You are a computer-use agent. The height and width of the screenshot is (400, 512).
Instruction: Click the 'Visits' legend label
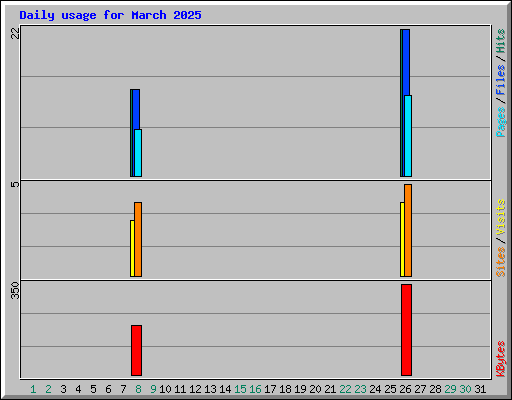500,218
